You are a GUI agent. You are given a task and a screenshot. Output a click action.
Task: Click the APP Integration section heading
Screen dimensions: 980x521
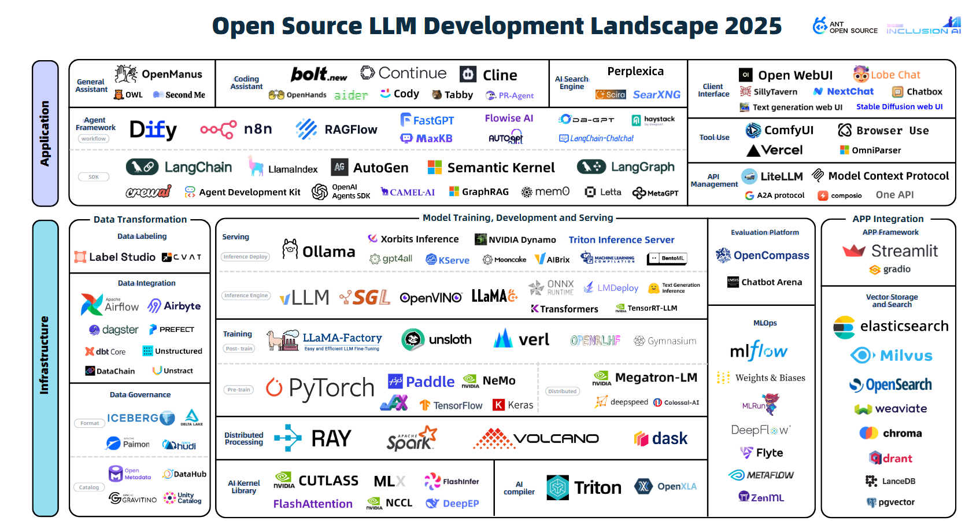click(x=888, y=219)
